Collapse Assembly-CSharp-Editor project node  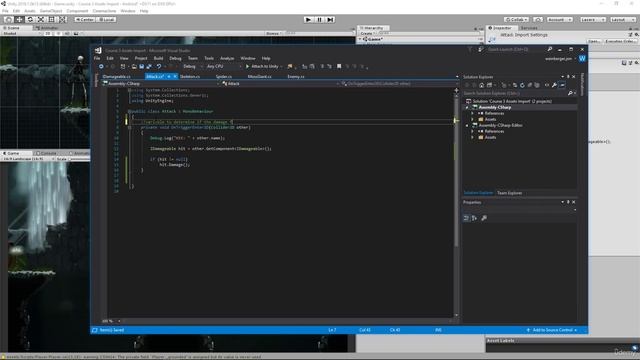click(467, 125)
